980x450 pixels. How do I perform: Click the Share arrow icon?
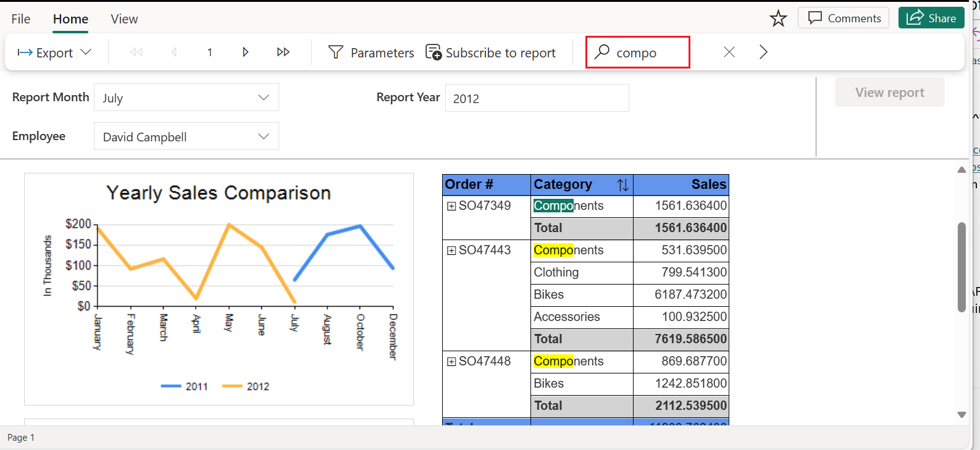click(915, 17)
